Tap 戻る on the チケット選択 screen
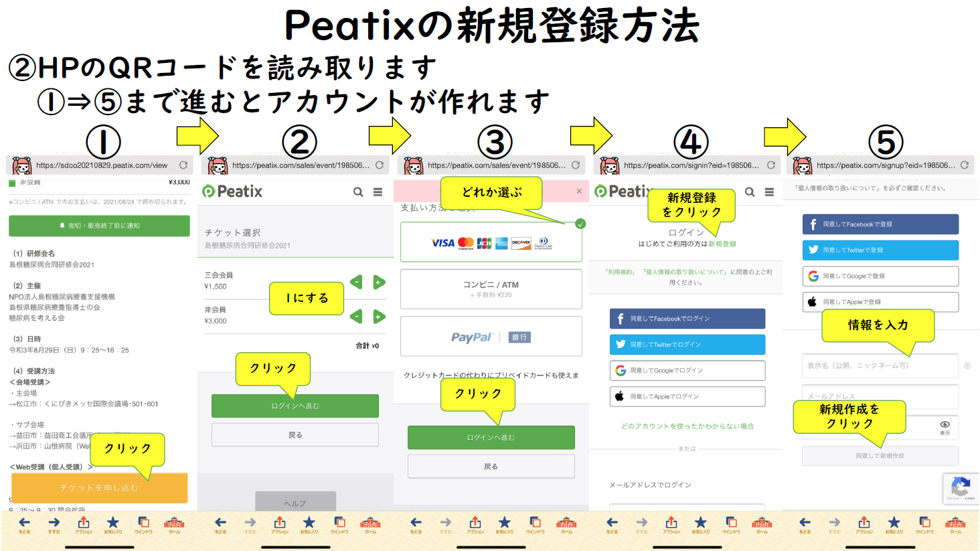The height and width of the screenshot is (551, 980). (x=295, y=435)
